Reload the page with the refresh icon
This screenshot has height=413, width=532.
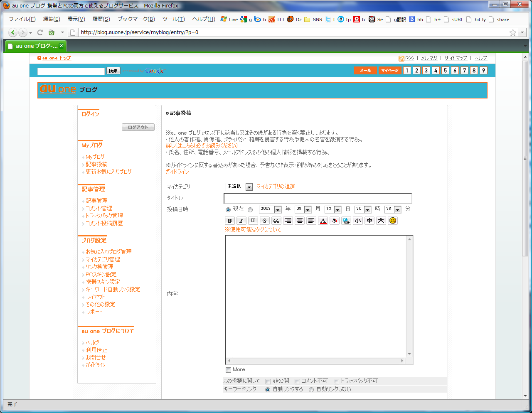[x=40, y=32]
